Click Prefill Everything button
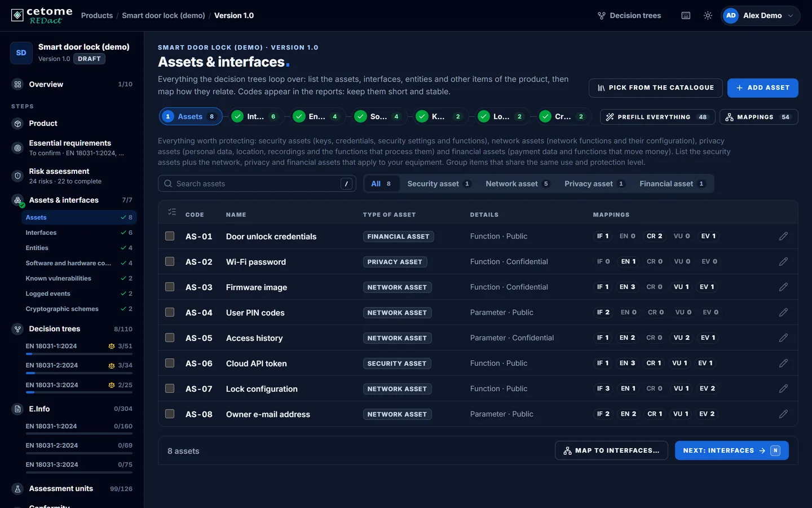Screen dimensions: 812x508 (657, 117)
